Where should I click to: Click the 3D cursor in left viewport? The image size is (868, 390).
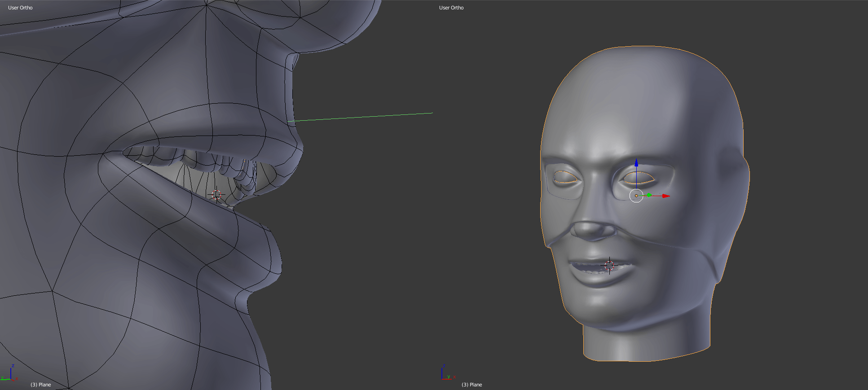(216, 194)
